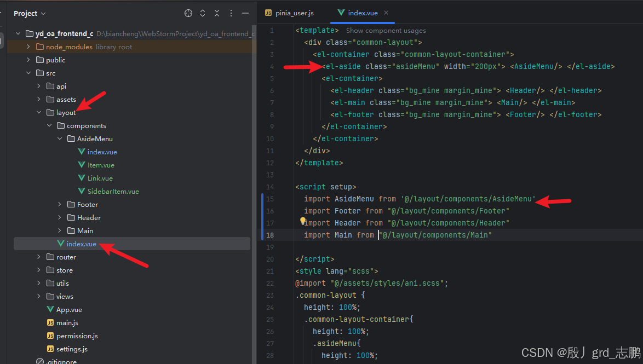Click the router folder icon

[x=50, y=257]
